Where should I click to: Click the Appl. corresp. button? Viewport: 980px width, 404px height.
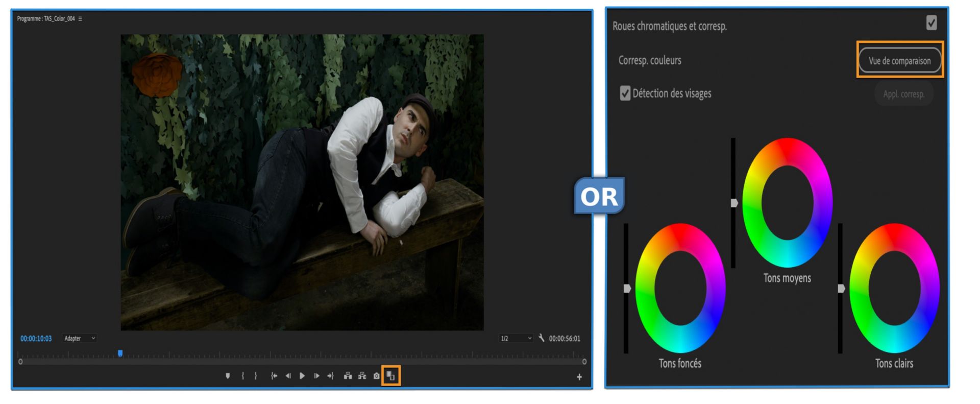click(904, 94)
